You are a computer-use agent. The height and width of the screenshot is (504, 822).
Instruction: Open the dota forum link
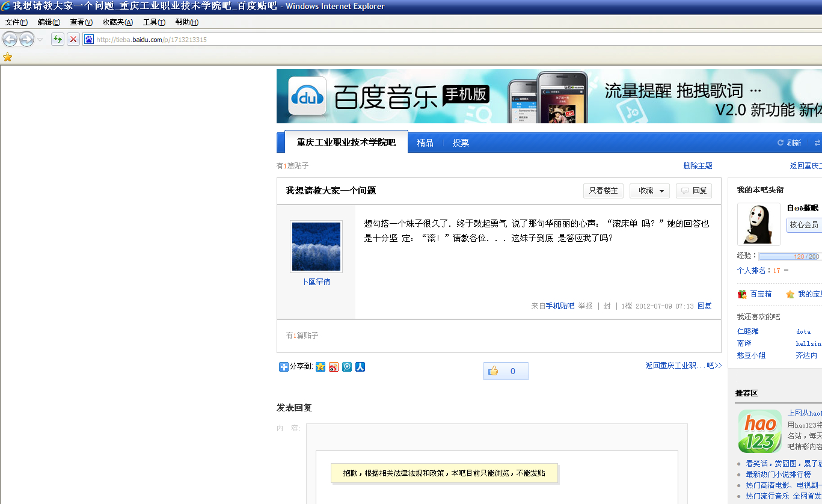pyautogui.click(x=803, y=331)
